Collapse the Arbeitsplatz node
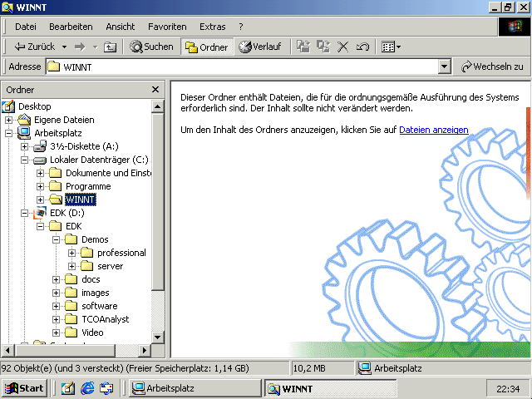Screen dimensions: 532x399 pyautogui.click(x=8, y=133)
